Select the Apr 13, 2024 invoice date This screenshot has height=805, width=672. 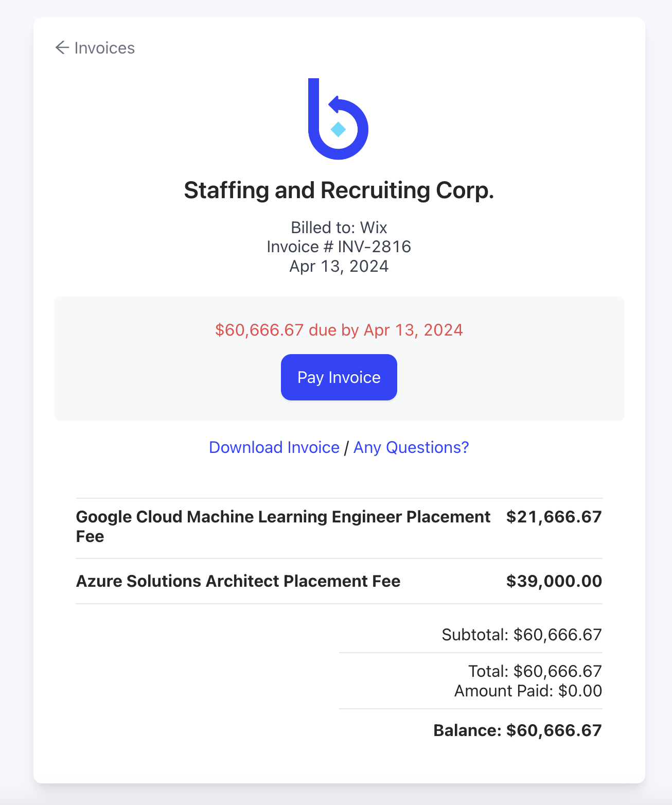point(339,266)
